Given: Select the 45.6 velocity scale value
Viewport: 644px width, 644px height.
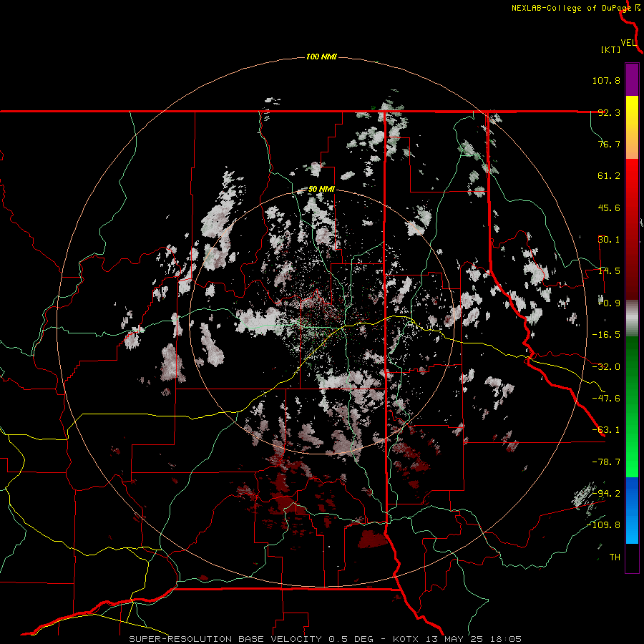Looking at the screenshot, I should tap(609, 208).
